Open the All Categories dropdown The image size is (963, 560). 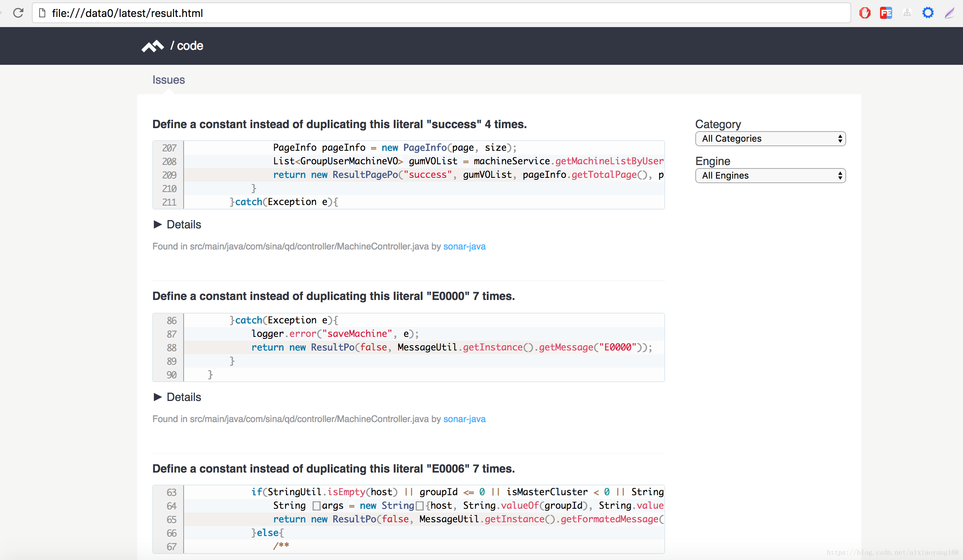coord(770,138)
